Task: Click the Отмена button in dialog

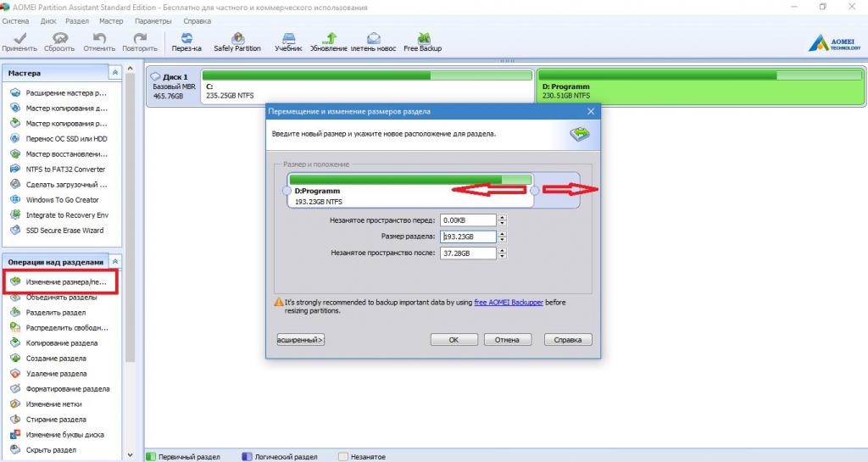Action: (x=507, y=340)
